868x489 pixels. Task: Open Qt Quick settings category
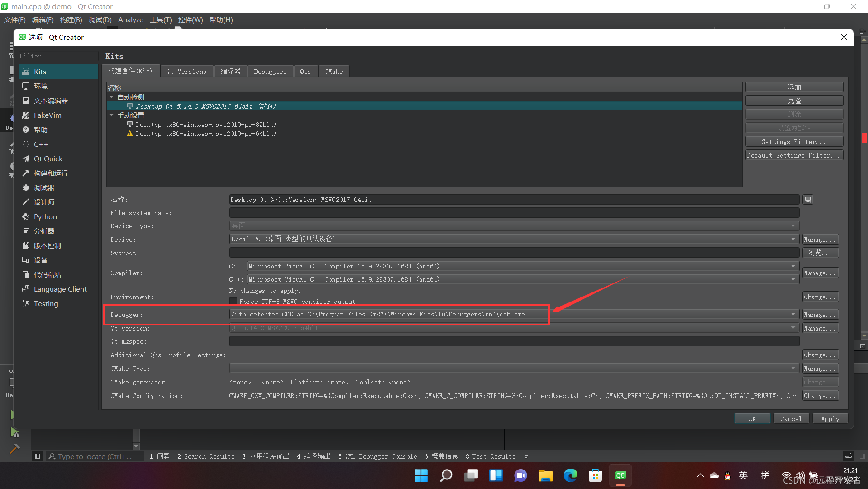point(58,158)
